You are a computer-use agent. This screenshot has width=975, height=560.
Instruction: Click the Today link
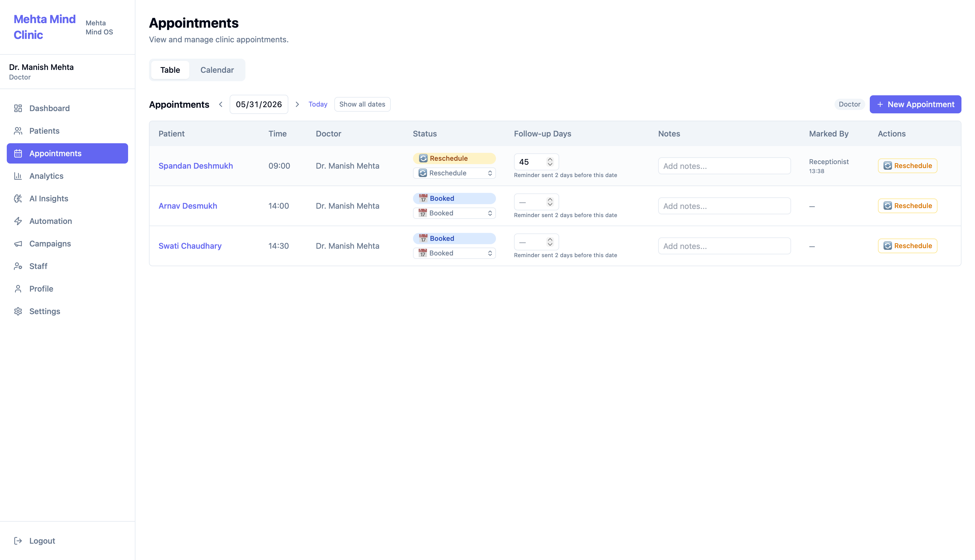point(318,104)
